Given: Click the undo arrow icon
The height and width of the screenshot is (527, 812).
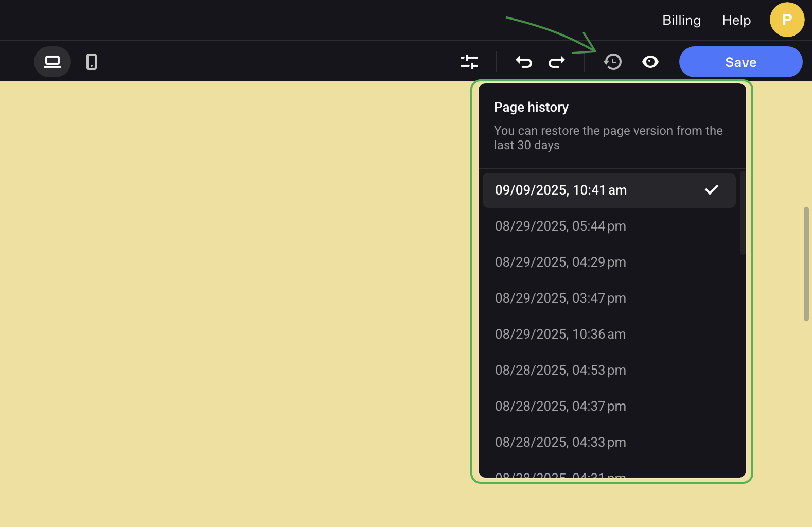Looking at the screenshot, I should (524, 62).
